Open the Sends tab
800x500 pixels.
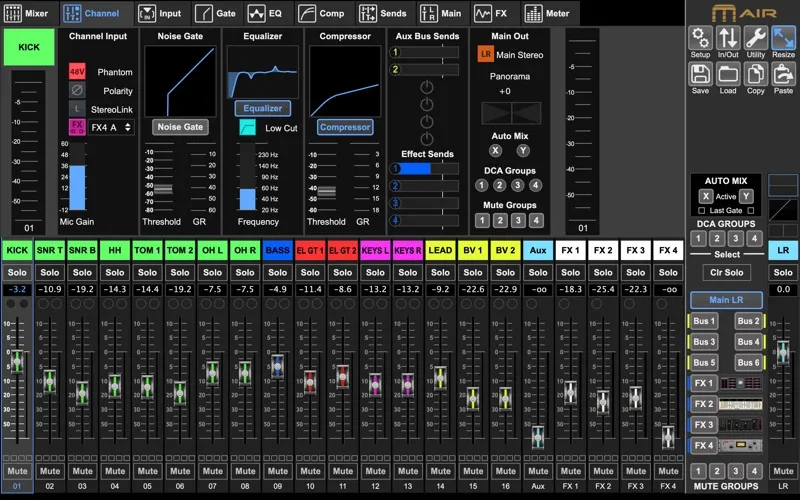coord(383,13)
